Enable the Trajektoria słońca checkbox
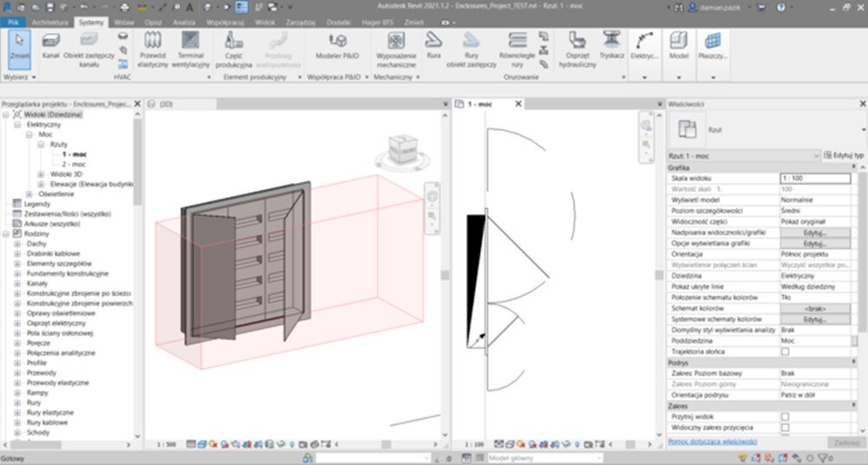Image resolution: width=868 pixels, height=465 pixels. click(x=785, y=351)
